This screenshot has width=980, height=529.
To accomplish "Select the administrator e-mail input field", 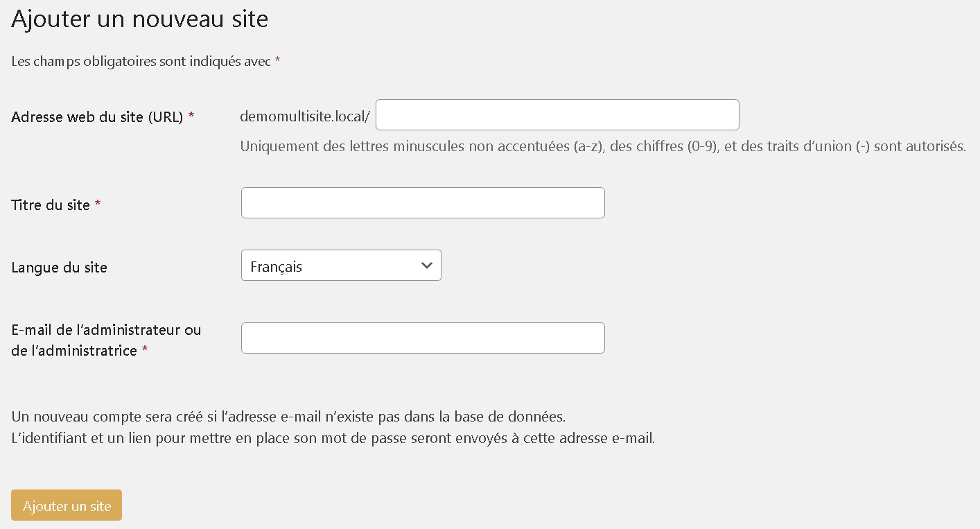I will point(423,338).
